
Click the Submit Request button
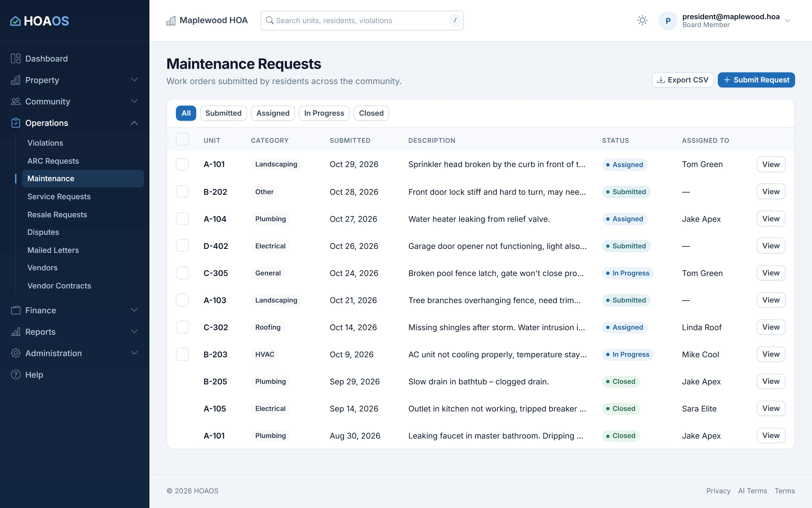tap(756, 80)
